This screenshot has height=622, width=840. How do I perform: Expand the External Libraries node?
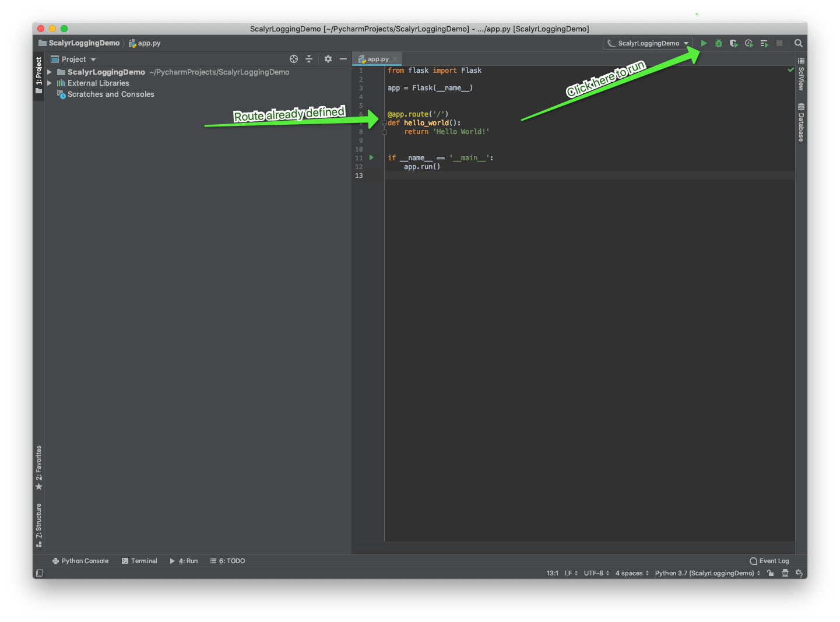click(50, 83)
